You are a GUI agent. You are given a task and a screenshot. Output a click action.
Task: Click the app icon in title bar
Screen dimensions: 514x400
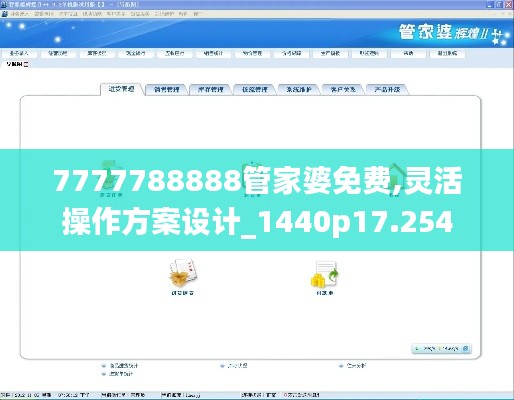(x=4, y=4)
